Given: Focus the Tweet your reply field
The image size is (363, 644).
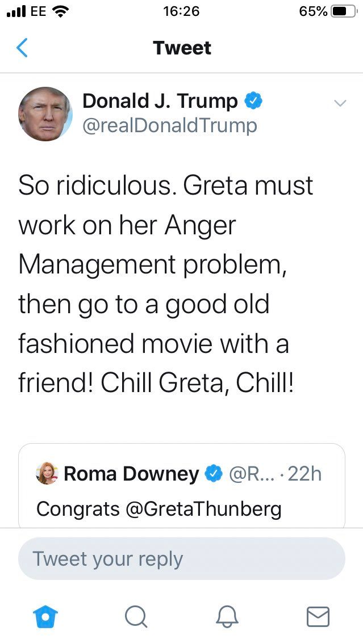Looking at the screenshot, I should [x=181, y=558].
